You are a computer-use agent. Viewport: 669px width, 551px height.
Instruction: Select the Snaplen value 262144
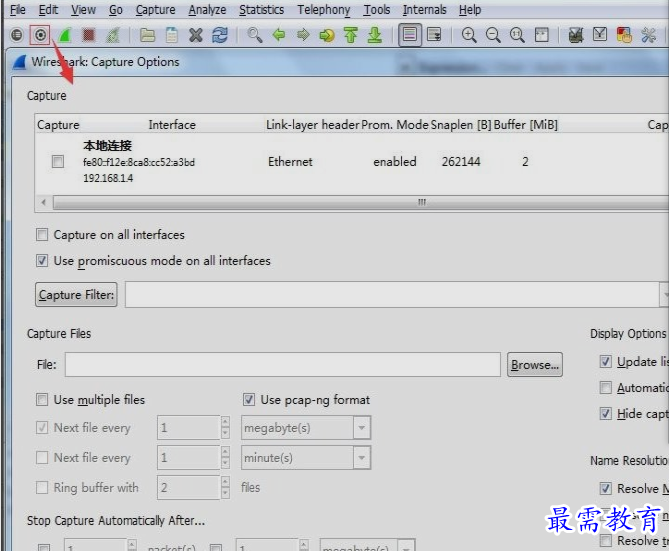tap(461, 161)
